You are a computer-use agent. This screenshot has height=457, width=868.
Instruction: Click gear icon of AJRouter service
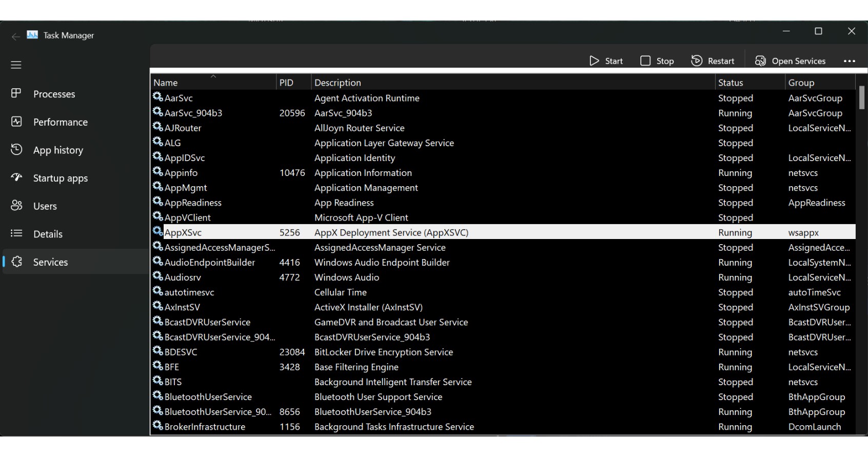(x=158, y=127)
